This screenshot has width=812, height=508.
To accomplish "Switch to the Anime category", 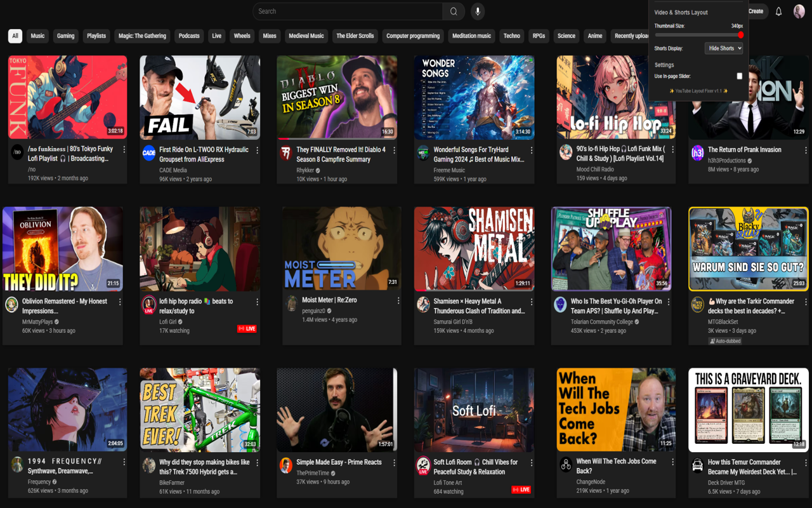I will 594,36.
